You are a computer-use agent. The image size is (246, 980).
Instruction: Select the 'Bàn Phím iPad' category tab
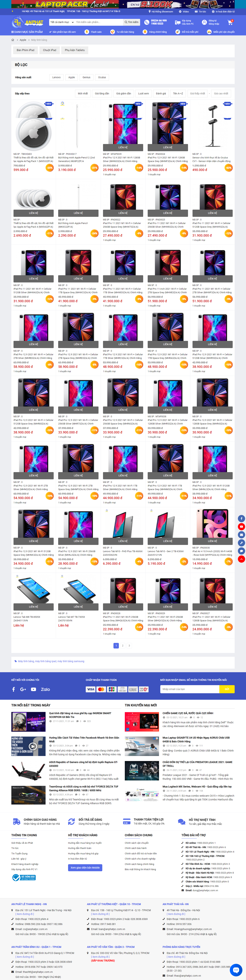[x=26, y=50]
